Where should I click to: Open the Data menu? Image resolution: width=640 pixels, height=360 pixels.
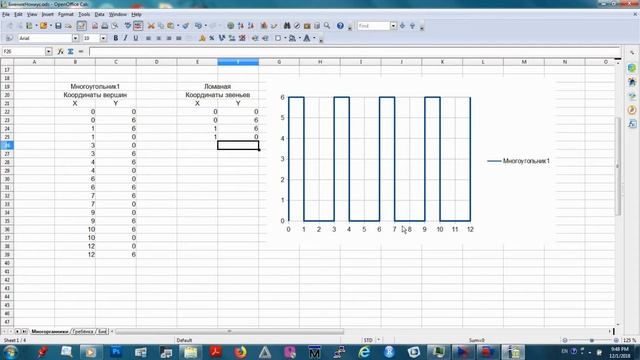[99, 14]
